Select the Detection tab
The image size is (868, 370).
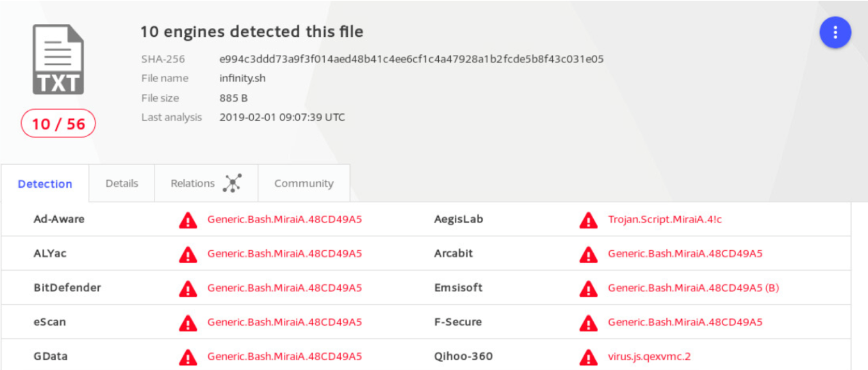point(44,184)
